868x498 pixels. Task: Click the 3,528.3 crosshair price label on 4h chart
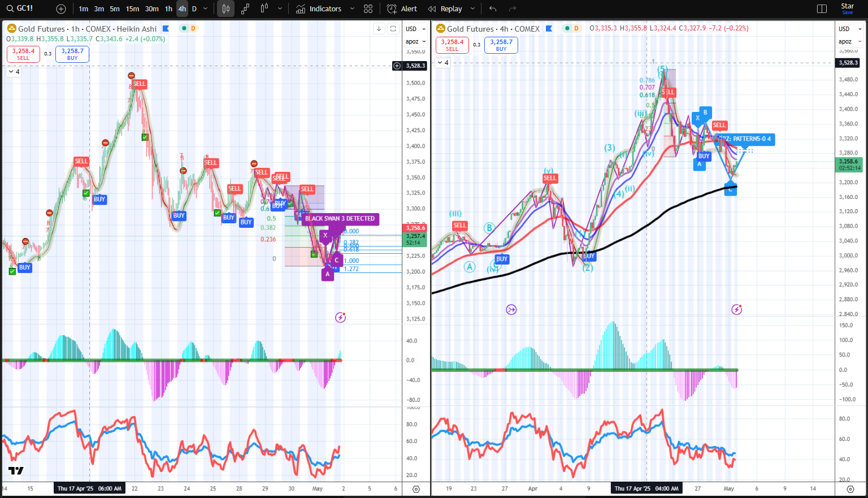848,63
